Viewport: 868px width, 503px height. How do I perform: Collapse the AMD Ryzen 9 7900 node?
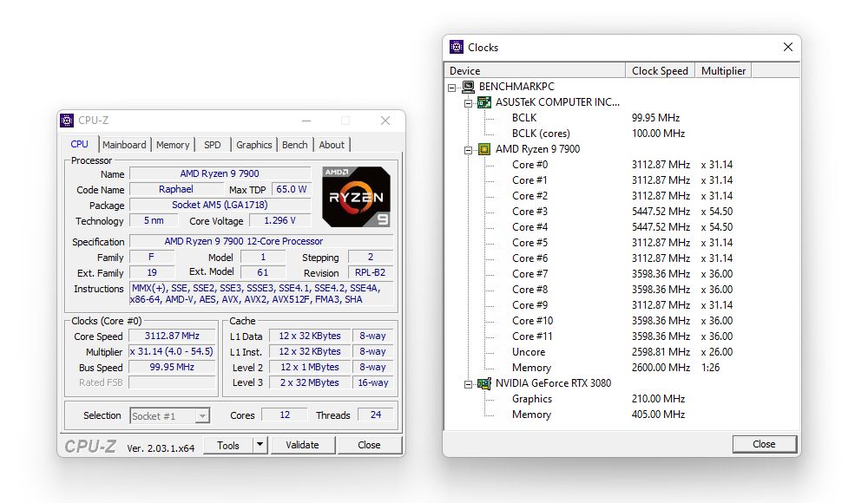pos(469,150)
